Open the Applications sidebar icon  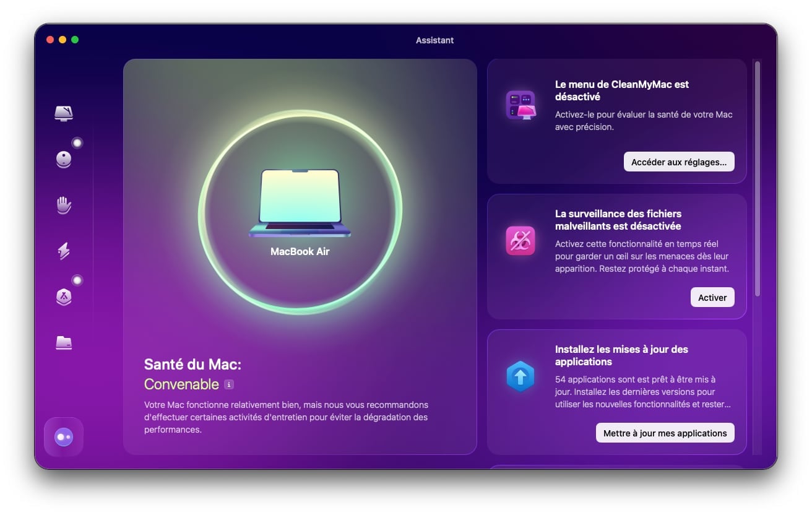[x=64, y=296]
